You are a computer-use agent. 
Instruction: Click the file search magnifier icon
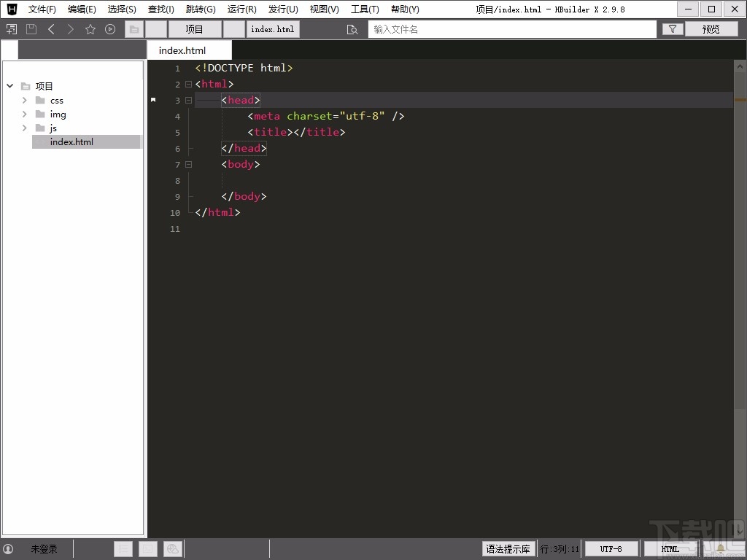(352, 29)
